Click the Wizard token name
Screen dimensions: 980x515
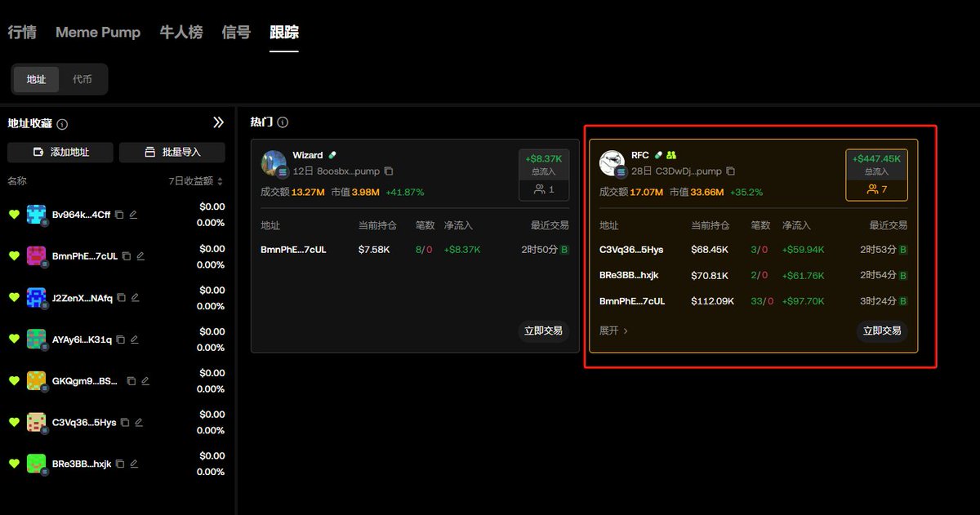(x=308, y=155)
